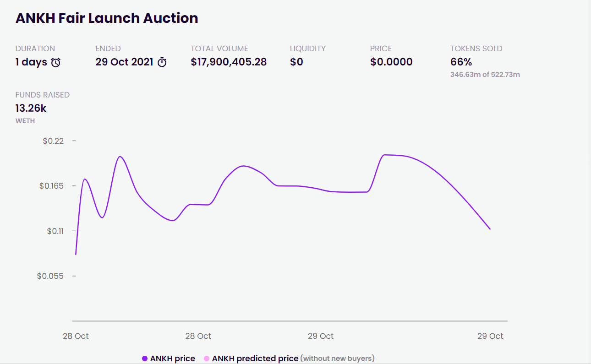Toggle the ANKH price series label
The height and width of the screenshot is (364, 591).
(172, 359)
